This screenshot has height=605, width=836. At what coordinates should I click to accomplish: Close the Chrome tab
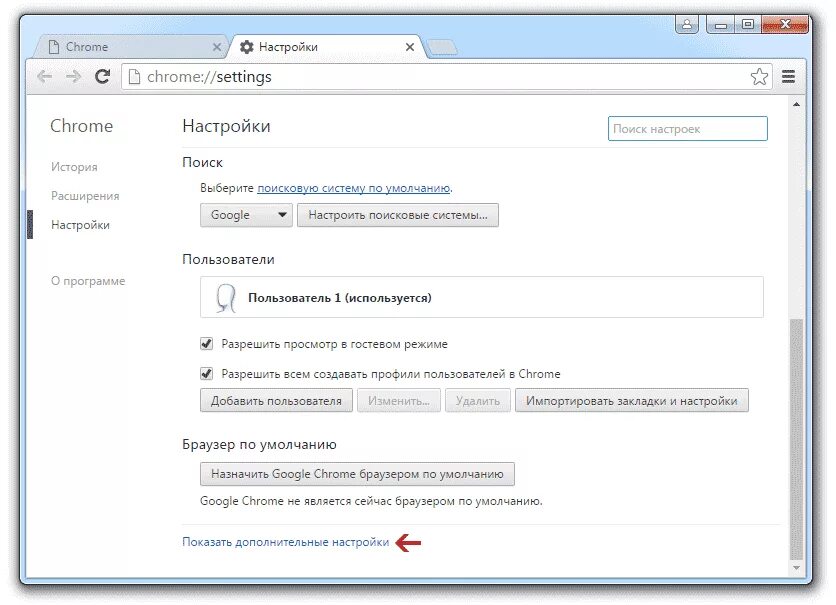tap(216, 47)
